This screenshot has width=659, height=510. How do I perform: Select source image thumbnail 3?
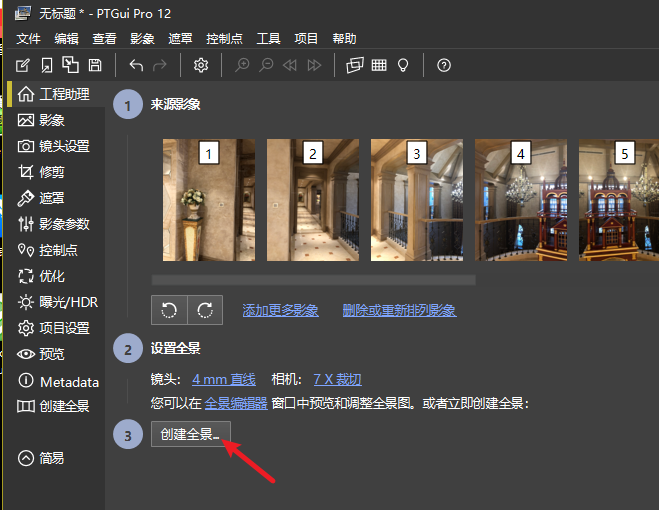pos(417,200)
